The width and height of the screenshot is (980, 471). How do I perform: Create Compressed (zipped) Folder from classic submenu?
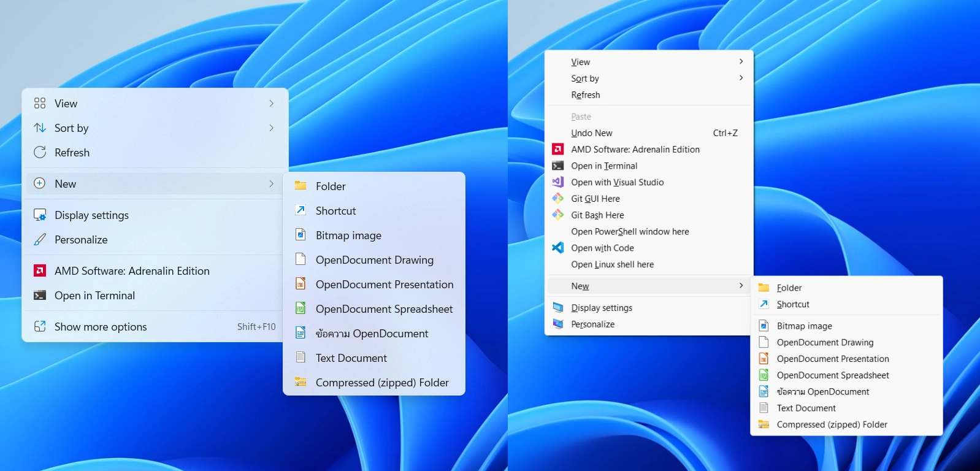(x=846, y=424)
